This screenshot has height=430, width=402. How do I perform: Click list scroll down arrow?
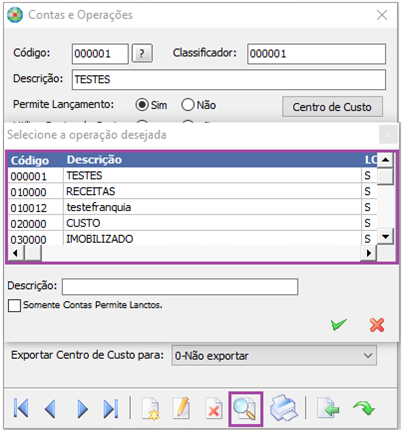pyautogui.click(x=386, y=237)
